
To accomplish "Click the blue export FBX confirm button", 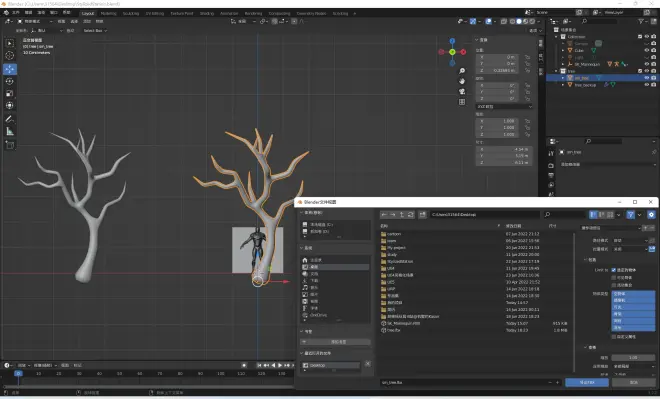I will pos(587,382).
